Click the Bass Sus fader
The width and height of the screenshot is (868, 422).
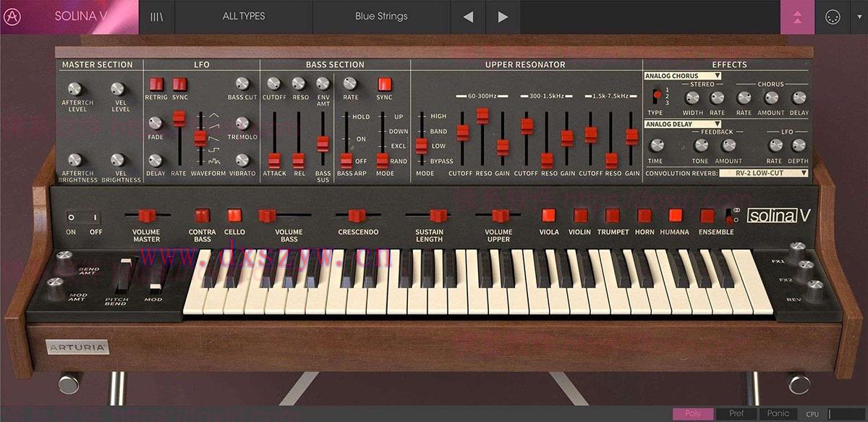[323, 140]
